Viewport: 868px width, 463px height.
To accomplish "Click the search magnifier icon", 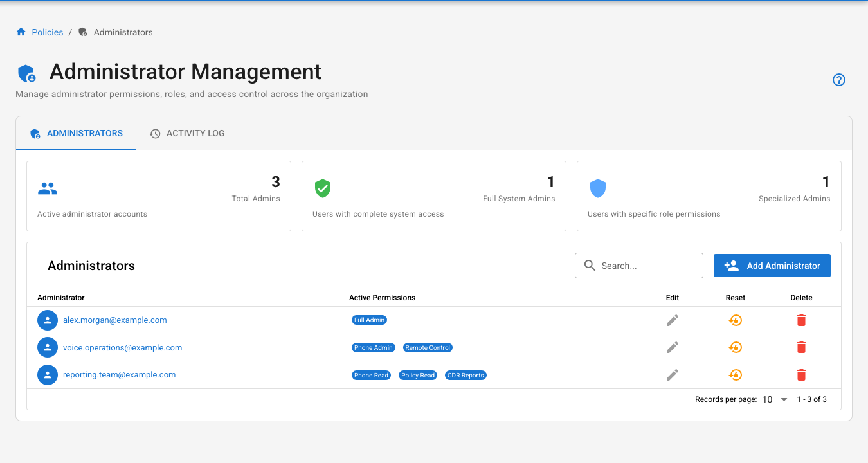I will point(590,266).
